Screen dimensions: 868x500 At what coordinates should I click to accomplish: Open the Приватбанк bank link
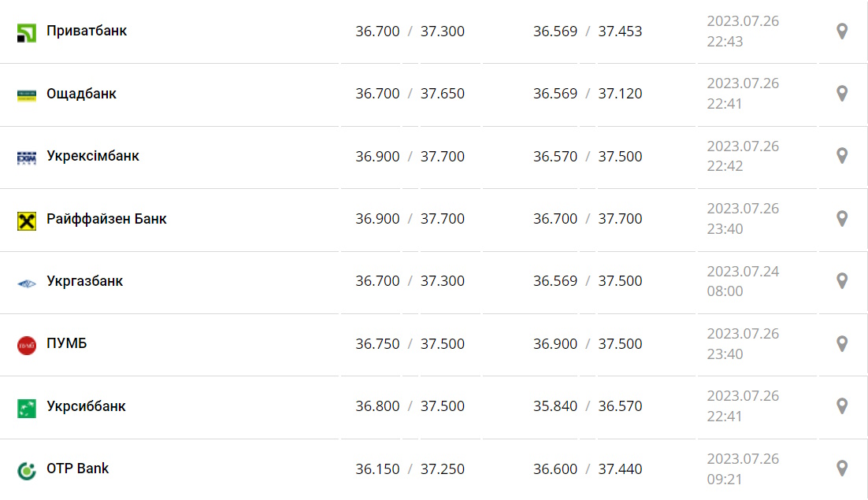[x=87, y=31]
